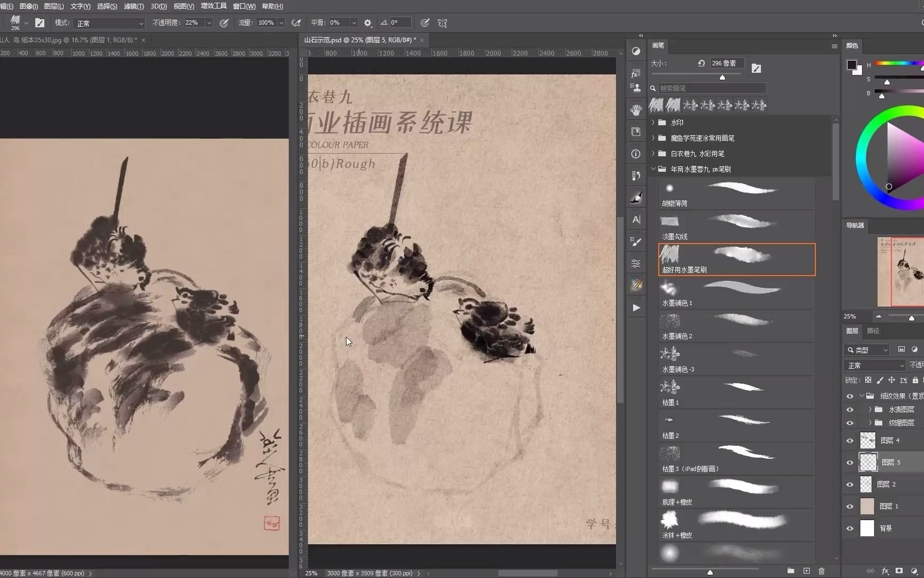Open smoothing options gear
The width and height of the screenshot is (924, 578).
click(x=367, y=23)
